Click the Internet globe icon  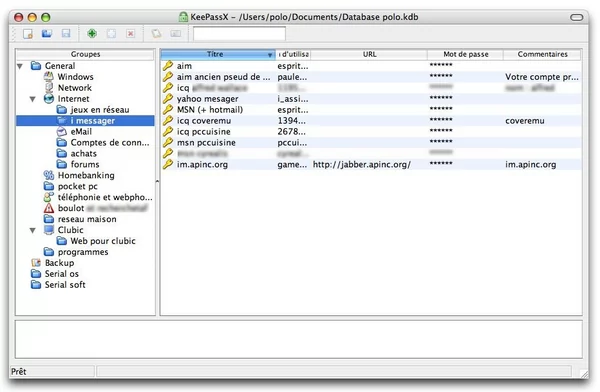point(49,99)
